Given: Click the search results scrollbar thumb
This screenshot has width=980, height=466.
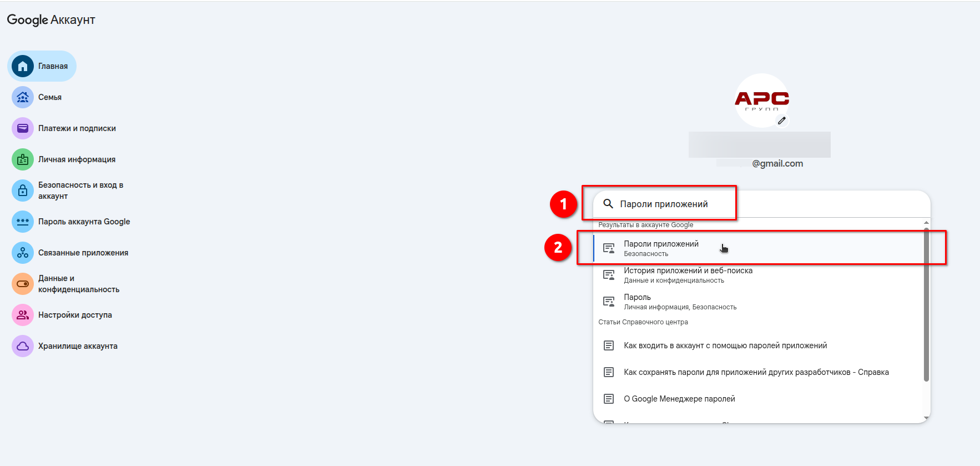Looking at the screenshot, I should click(926, 304).
